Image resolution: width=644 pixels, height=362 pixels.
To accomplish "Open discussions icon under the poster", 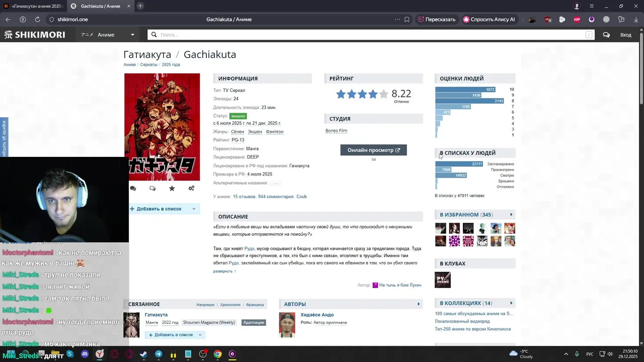I will (152, 189).
